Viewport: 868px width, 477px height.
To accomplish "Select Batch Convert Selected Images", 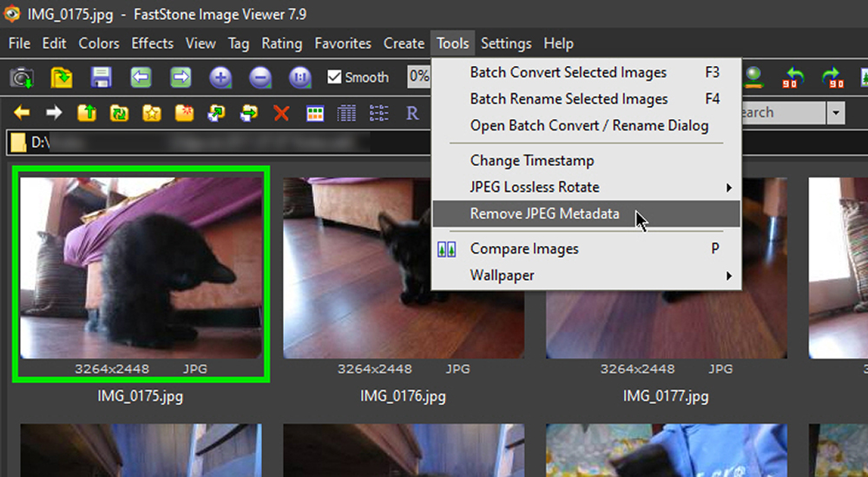I will (586, 73).
